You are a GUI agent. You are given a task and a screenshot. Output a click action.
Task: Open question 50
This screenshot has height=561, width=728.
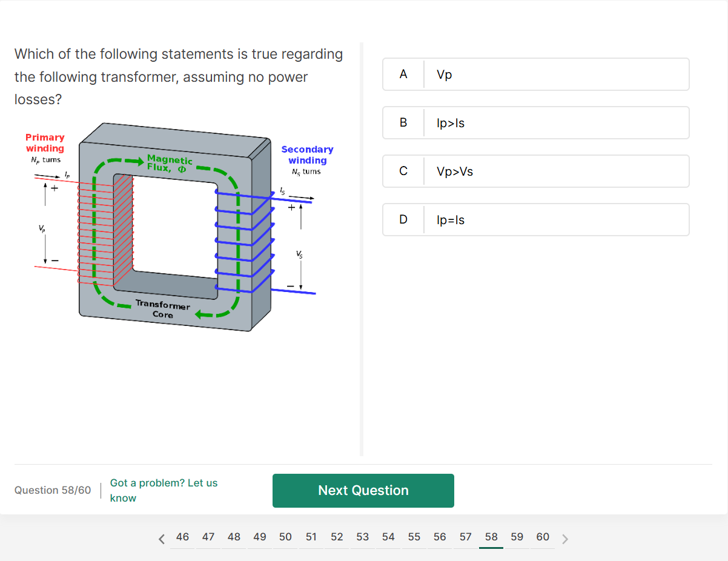285,537
